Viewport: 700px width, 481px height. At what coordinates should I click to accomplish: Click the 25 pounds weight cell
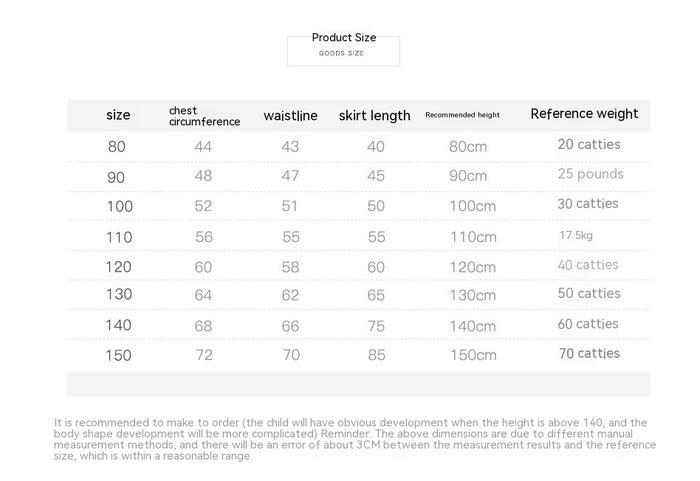click(x=590, y=174)
